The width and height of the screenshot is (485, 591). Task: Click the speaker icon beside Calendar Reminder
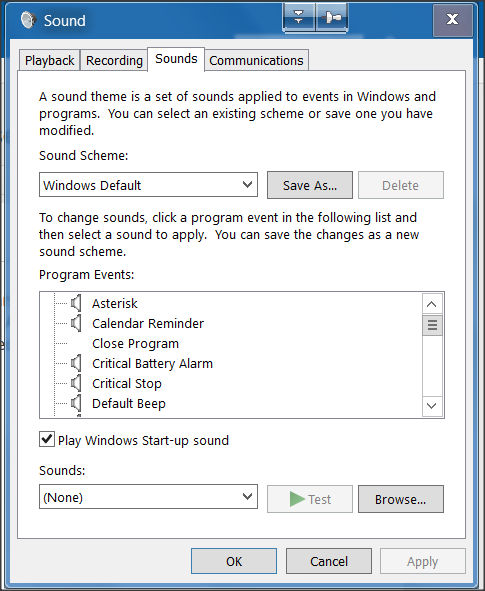tap(76, 323)
